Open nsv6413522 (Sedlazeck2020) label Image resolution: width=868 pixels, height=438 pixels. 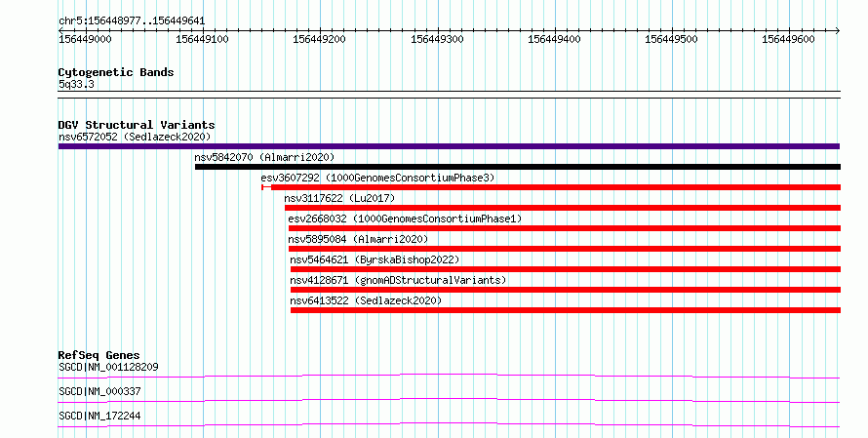366,300
